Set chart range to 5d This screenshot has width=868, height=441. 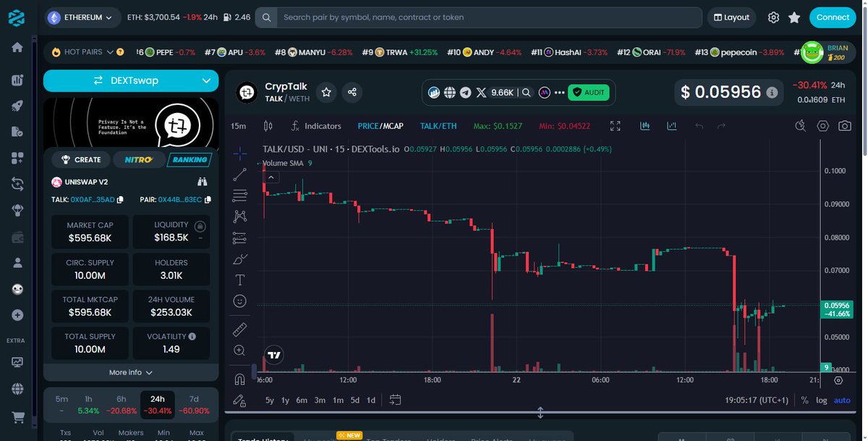click(355, 400)
